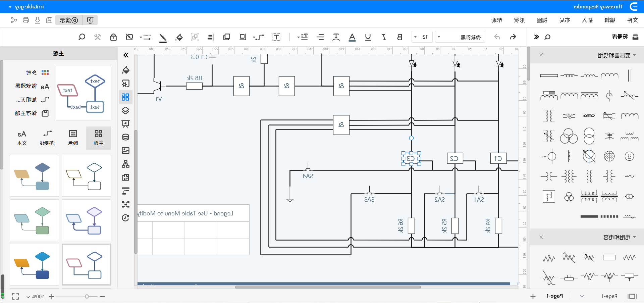The image size is (644, 303).
Task: Collapse the side panel with double chevron
Action: [126, 55]
